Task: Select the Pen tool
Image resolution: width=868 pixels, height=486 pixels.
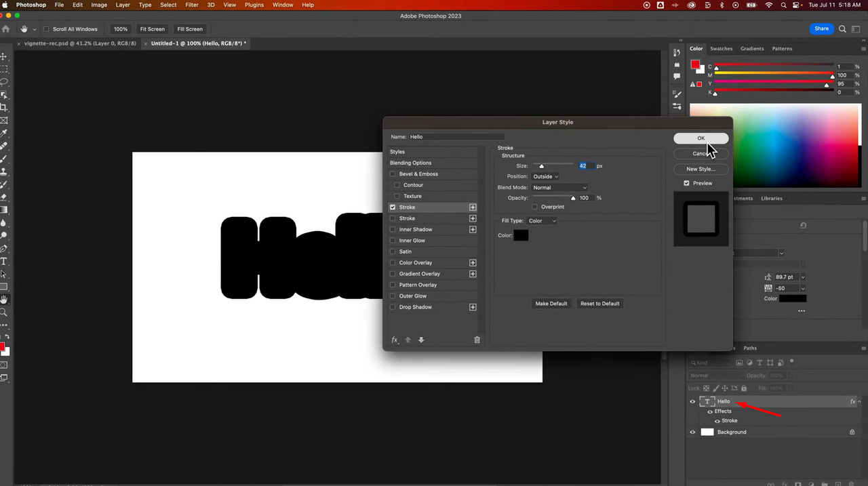Action: click(x=3, y=248)
